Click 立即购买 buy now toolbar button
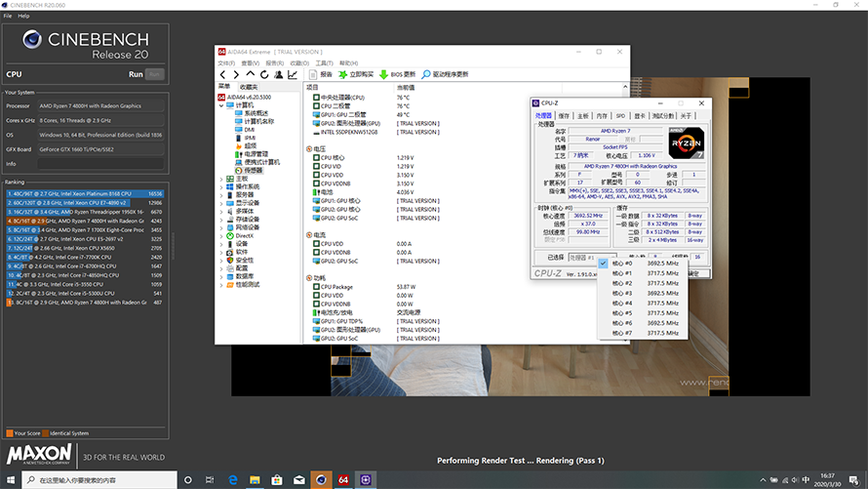 pos(356,74)
